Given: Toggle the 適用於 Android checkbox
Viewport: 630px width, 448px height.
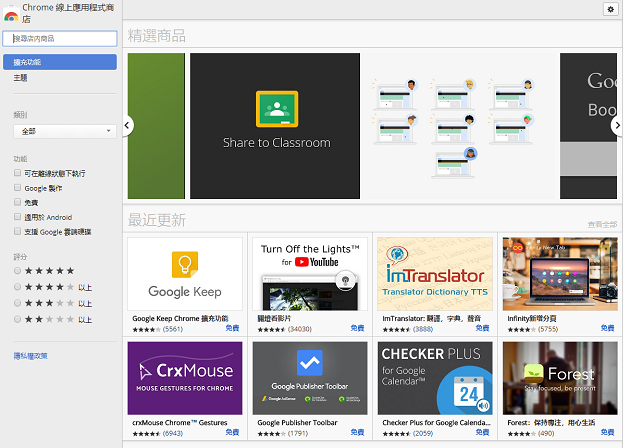Looking at the screenshot, I should point(18,217).
